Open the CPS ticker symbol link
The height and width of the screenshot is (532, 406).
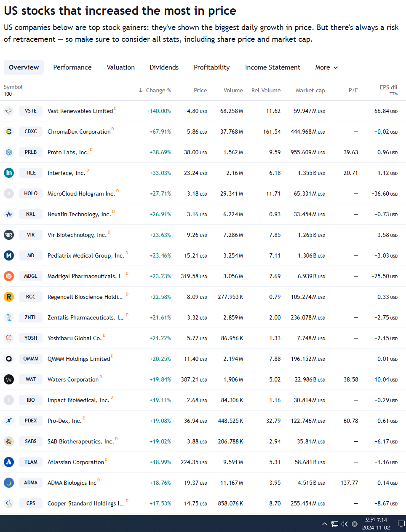31,503
